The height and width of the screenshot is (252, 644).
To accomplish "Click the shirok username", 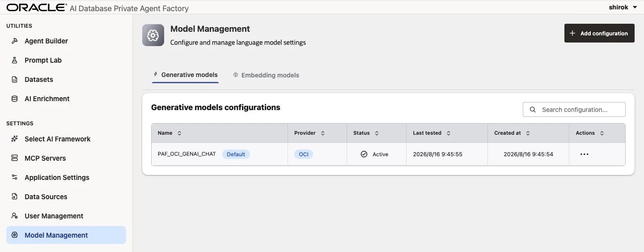I will (619, 8).
